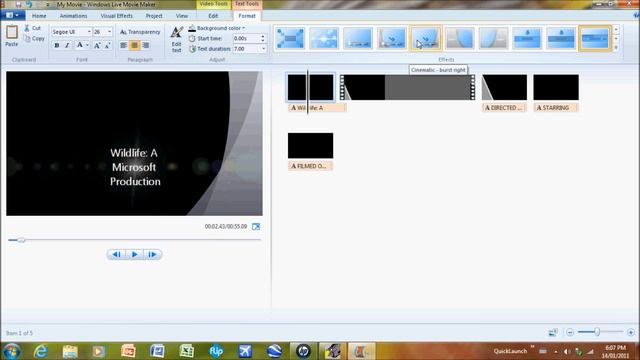Toggle italic formatting

click(x=67, y=45)
